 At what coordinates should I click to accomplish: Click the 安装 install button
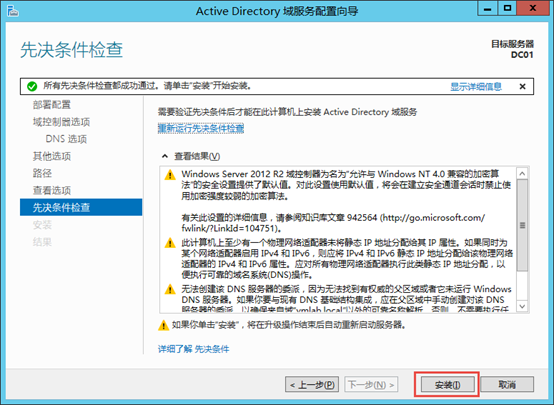(447, 385)
